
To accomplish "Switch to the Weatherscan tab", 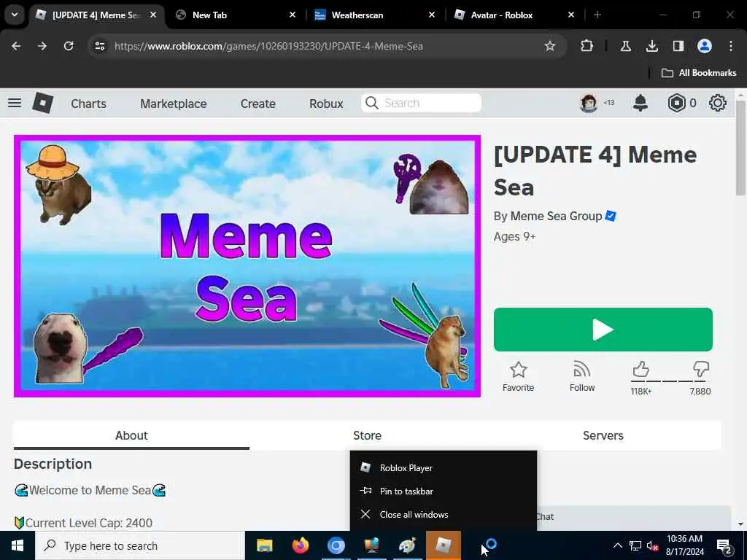I will tap(375, 15).
